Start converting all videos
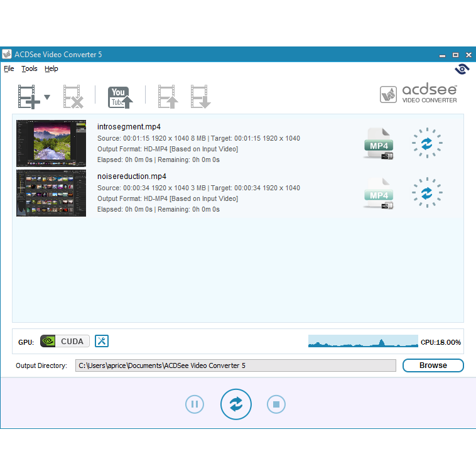Screen dimensions: 476x476 [x=236, y=404]
